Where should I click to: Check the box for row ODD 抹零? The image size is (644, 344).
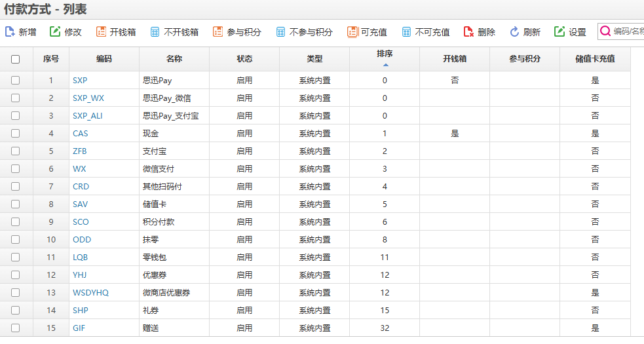pyautogui.click(x=16, y=239)
